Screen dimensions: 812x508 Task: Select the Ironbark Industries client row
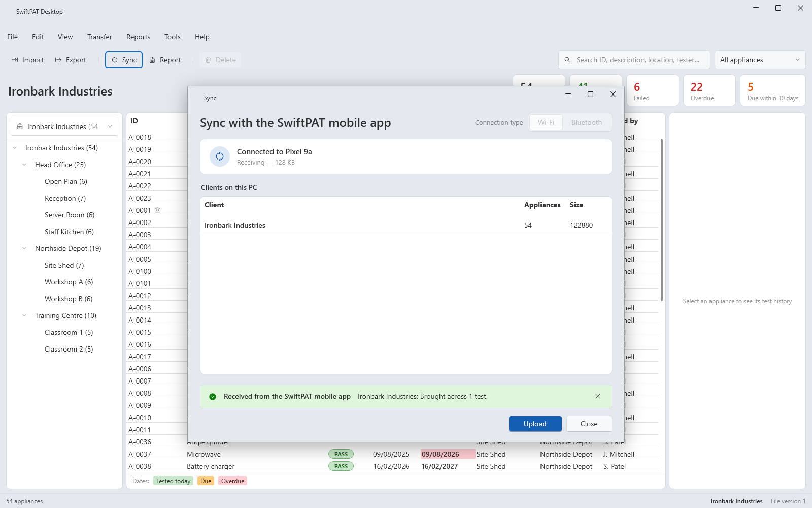(405, 225)
